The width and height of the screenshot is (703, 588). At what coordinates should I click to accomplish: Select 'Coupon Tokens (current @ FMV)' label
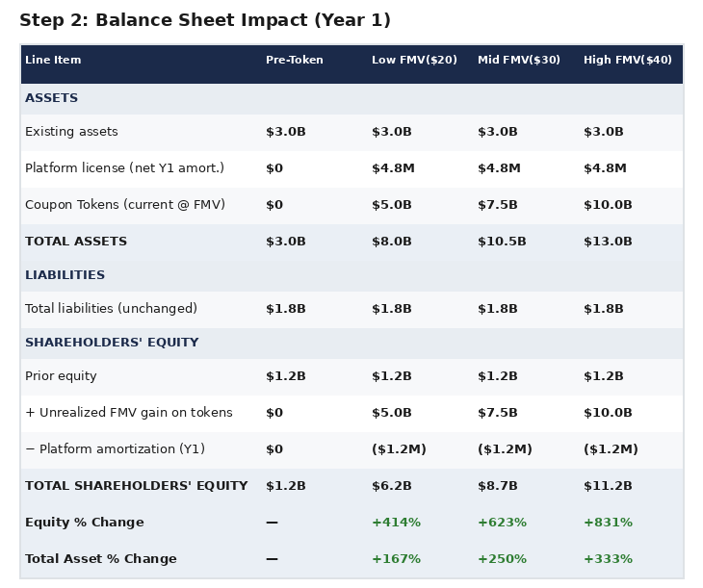tap(124, 205)
